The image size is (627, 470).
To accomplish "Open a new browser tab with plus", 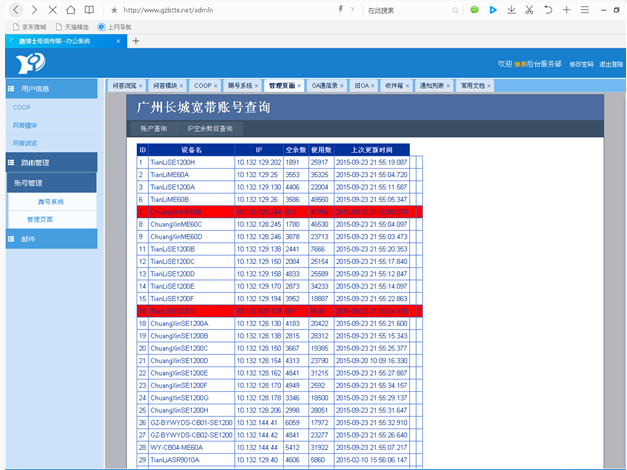I will (136, 41).
